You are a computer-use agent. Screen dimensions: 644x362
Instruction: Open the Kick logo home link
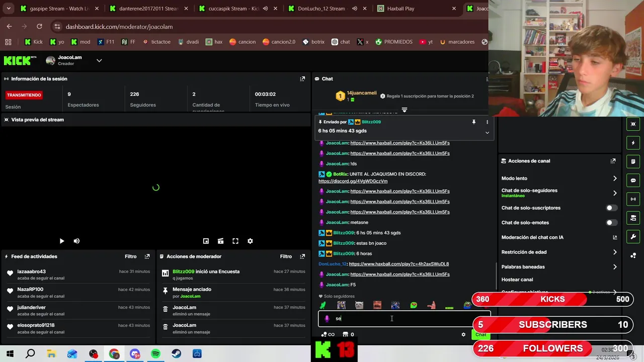click(x=20, y=60)
